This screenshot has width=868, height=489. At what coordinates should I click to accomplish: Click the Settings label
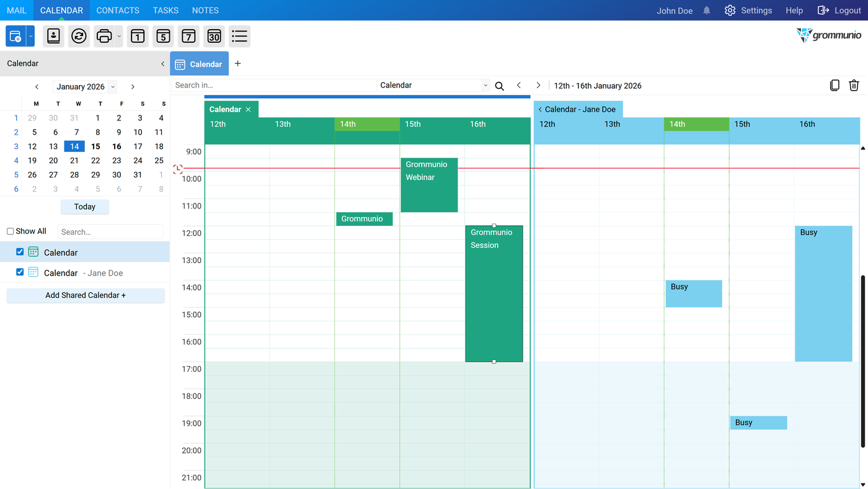pyautogui.click(x=756, y=11)
